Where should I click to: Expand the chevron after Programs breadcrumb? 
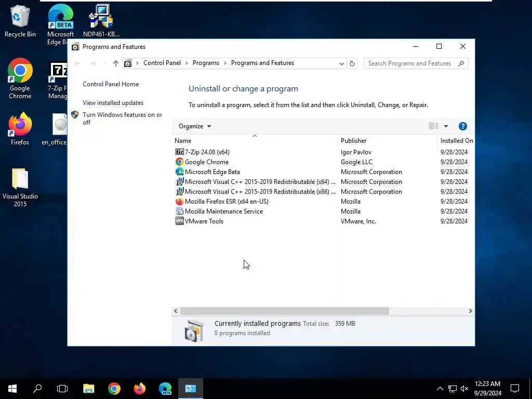coord(225,63)
